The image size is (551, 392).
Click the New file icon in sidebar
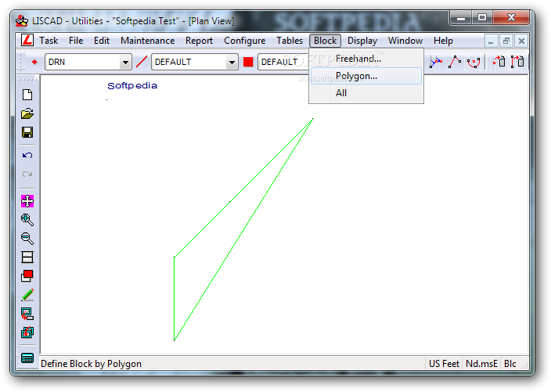pos(27,95)
